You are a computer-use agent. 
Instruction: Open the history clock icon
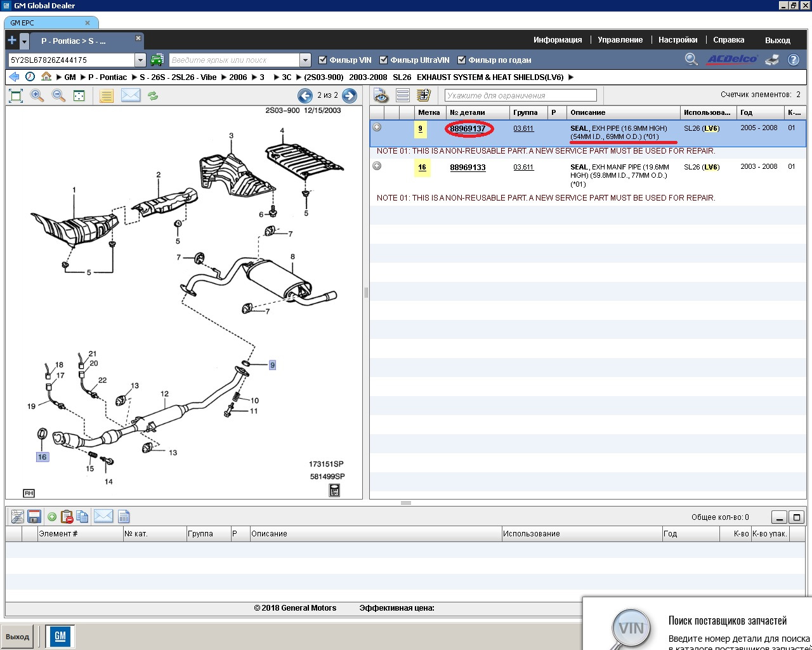(30, 77)
